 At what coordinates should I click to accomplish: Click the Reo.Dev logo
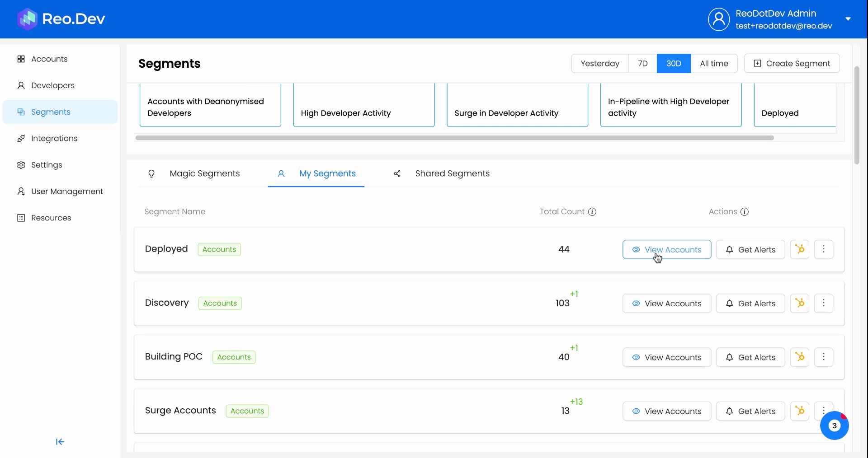tap(61, 19)
